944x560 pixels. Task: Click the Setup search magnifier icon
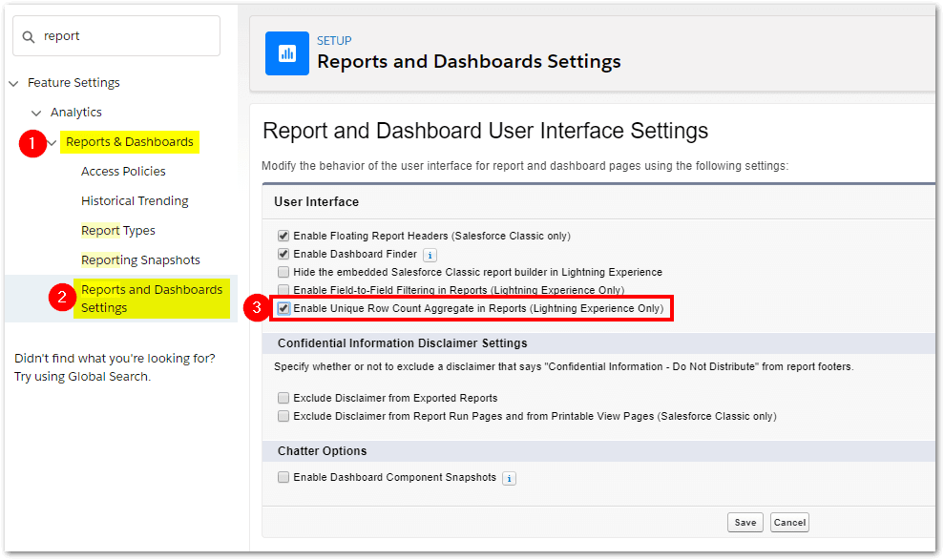(x=29, y=36)
